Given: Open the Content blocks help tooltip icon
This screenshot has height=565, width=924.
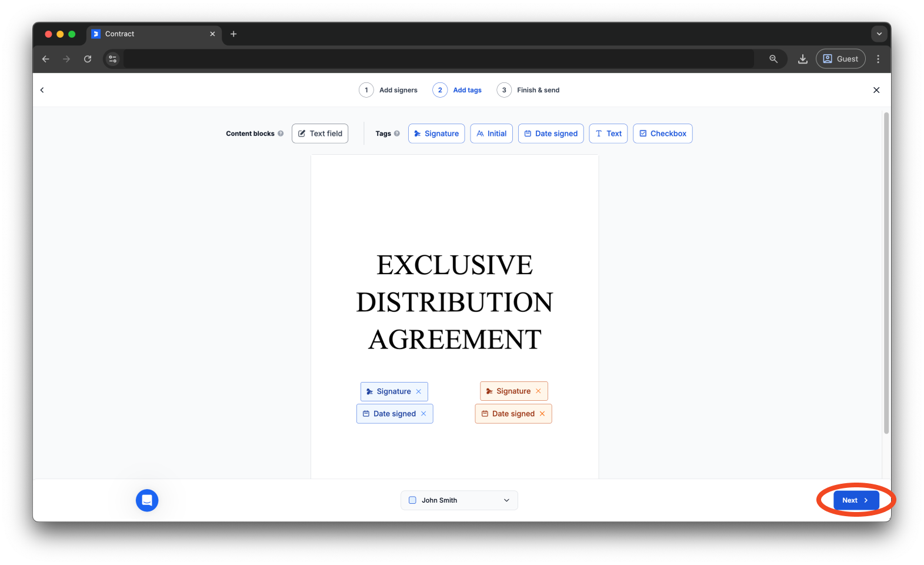Looking at the screenshot, I should pyautogui.click(x=281, y=134).
